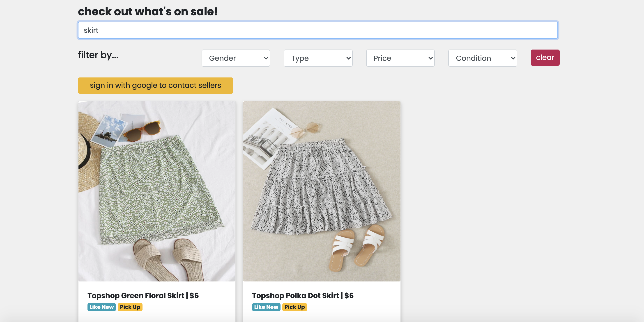Click the Gender dropdown chevron arrow
Screen dimensions: 644x322
tap(266, 58)
